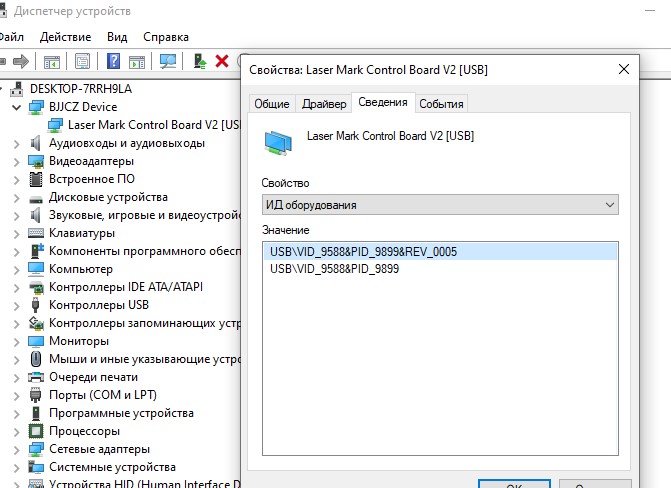Close the properties dialog with X
Viewport: 671px width, 488px height.
pyautogui.click(x=624, y=69)
